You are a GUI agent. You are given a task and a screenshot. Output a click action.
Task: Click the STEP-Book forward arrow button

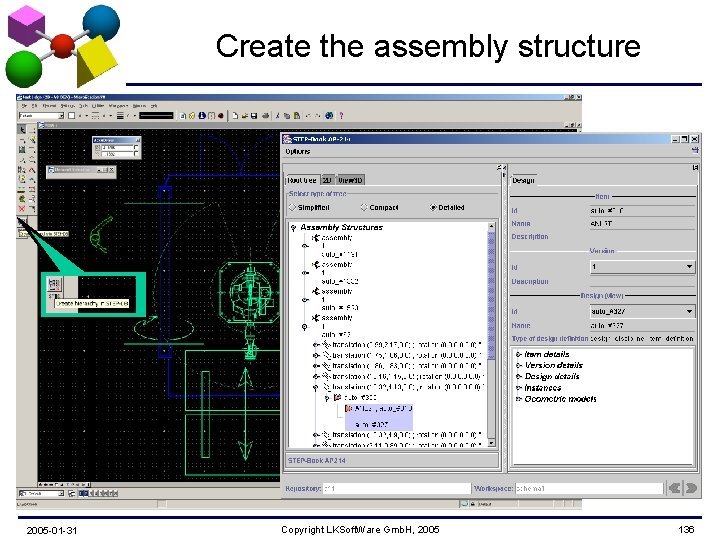691,488
